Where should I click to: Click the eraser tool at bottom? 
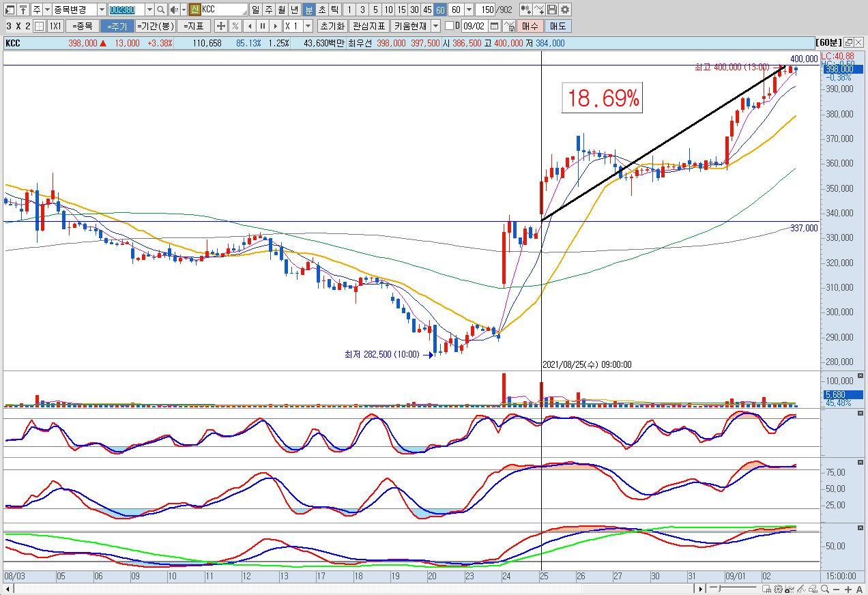click(x=813, y=589)
